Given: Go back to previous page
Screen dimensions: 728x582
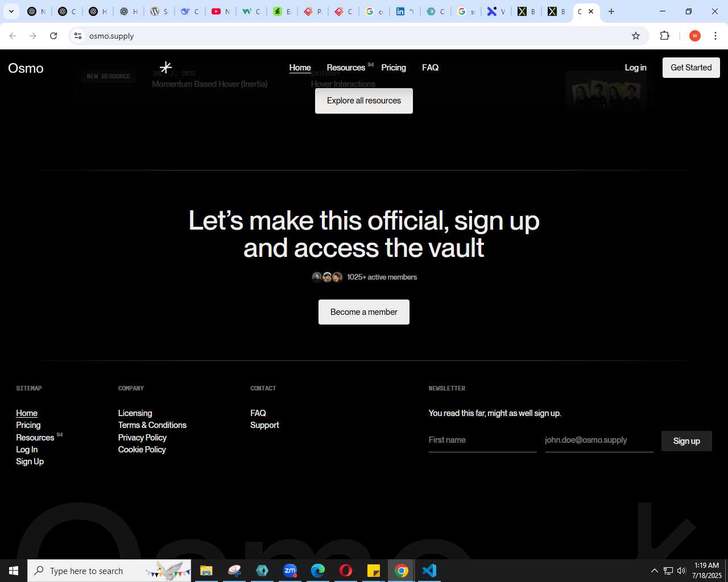Looking at the screenshot, I should 13,36.
